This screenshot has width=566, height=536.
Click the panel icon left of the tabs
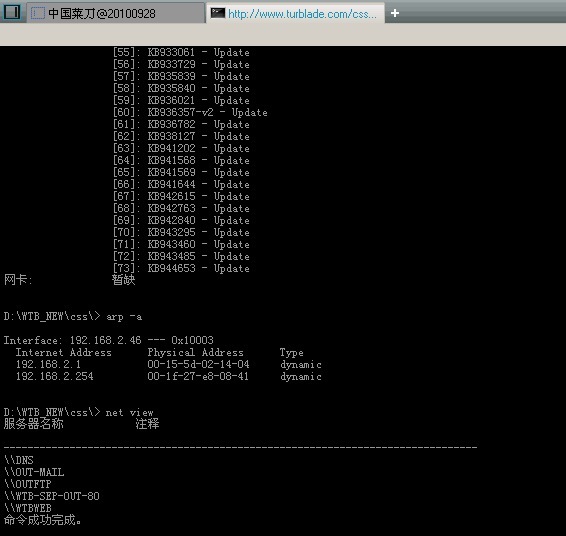(x=12, y=12)
